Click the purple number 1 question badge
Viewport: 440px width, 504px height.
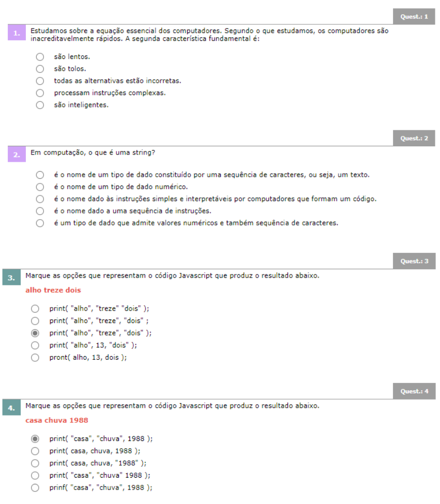click(x=16, y=33)
